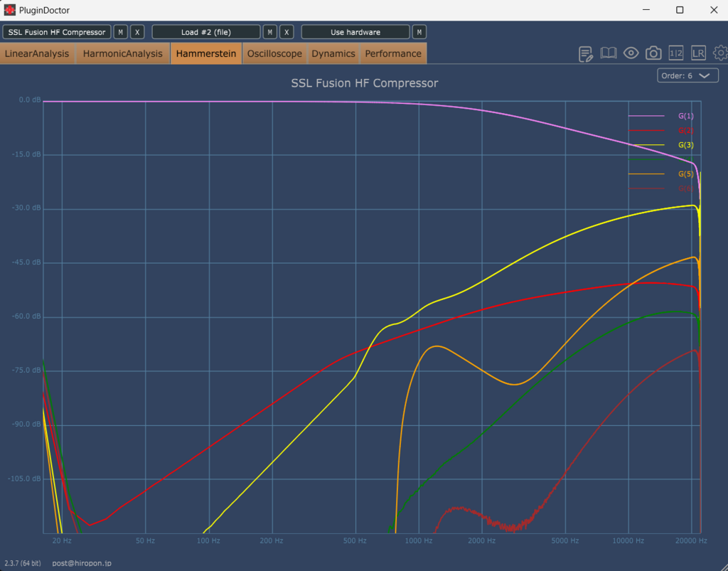
Task: Click the red G(2) legend line
Action: coord(646,130)
